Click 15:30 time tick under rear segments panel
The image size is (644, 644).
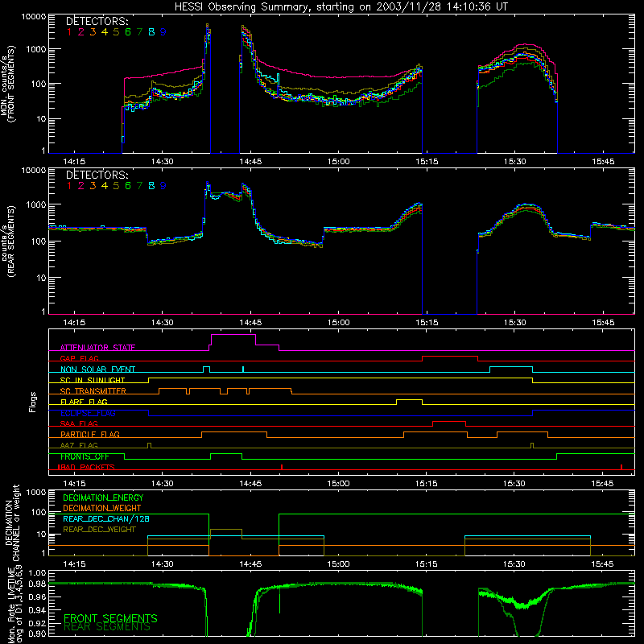[x=514, y=323]
